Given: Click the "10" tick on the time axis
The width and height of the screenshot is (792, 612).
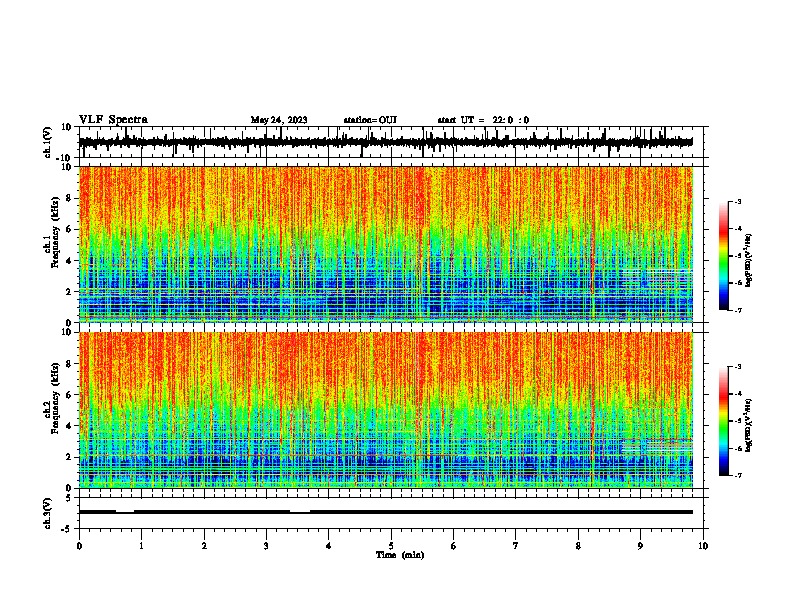Looking at the screenshot, I should 703,546.
